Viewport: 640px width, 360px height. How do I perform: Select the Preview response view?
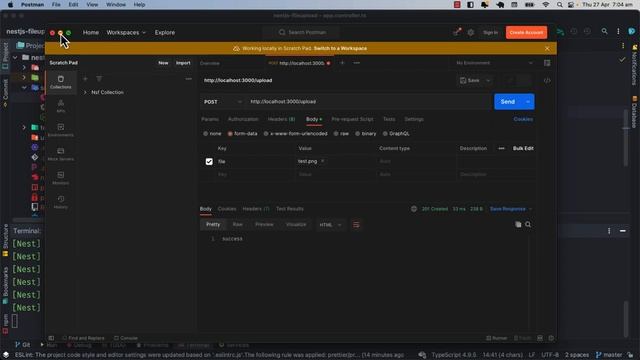pyautogui.click(x=264, y=224)
